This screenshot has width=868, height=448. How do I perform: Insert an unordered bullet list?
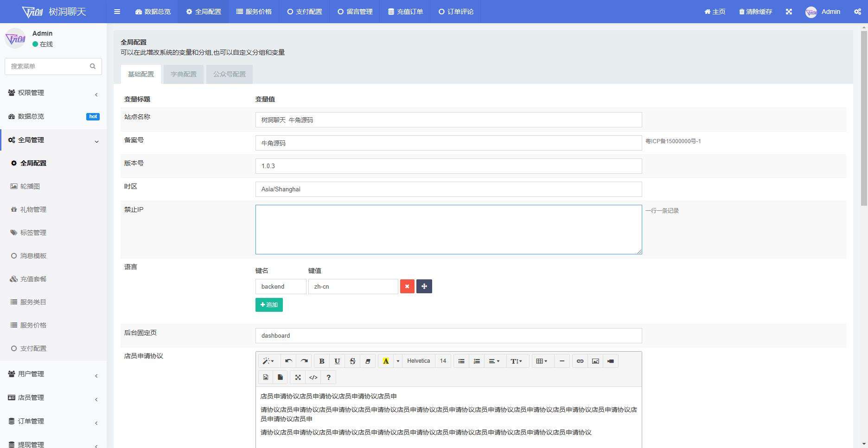[461, 361]
